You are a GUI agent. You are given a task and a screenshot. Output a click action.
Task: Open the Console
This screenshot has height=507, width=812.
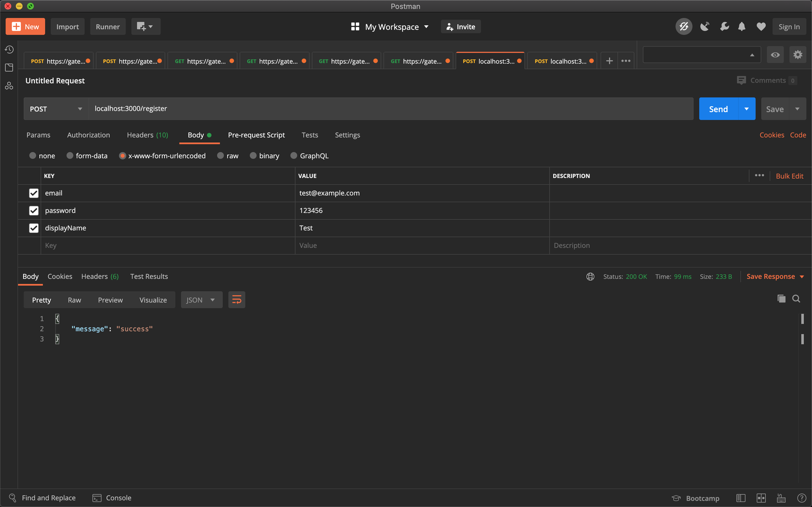click(x=112, y=498)
